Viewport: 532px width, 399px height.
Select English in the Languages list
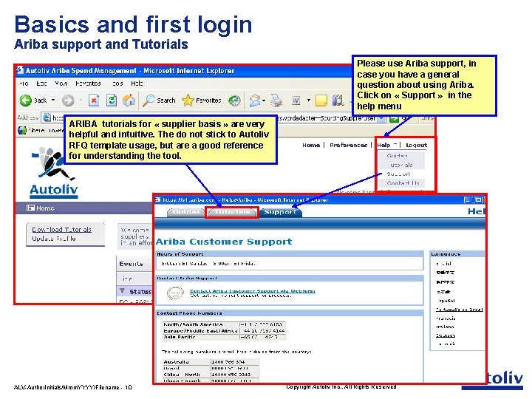(x=444, y=263)
